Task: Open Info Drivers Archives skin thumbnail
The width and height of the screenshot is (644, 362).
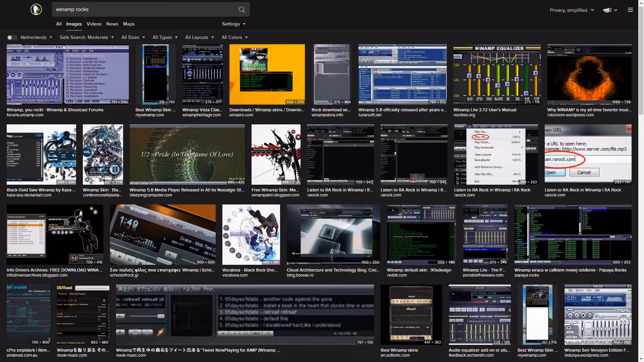Action: pyautogui.click(x=55, y=235)
